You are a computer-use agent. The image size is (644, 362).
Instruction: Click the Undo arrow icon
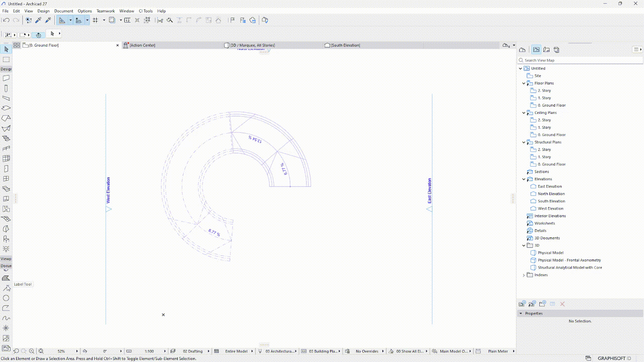pyautogui.click(x=6, y=20)
